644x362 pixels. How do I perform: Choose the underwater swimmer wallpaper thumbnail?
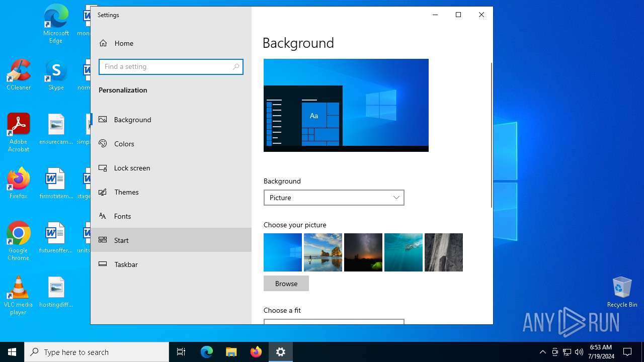(x=404, y=252)
